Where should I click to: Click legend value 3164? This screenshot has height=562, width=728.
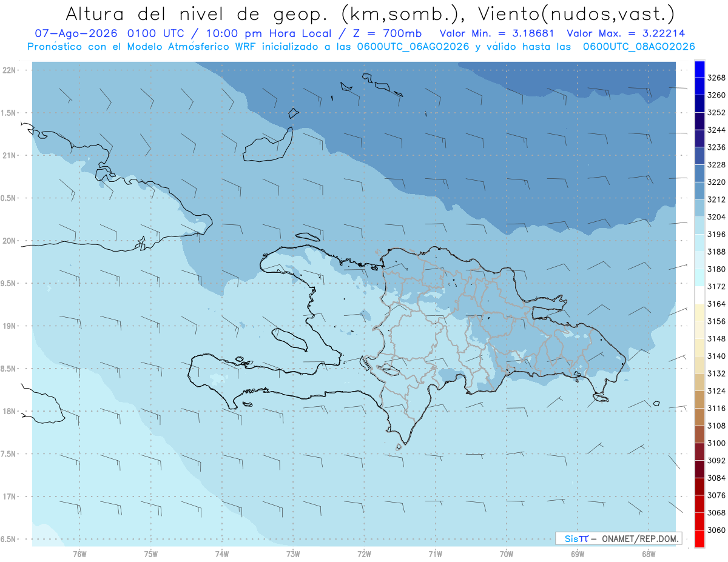point(716,304)
